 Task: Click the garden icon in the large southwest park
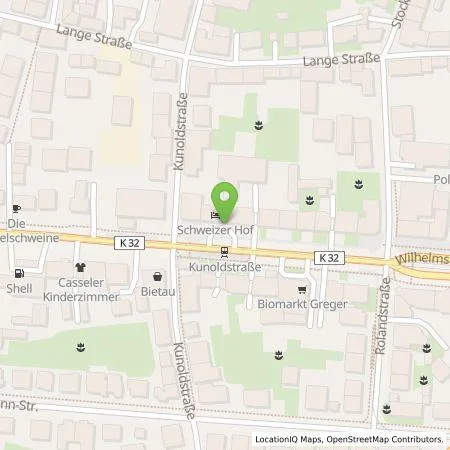tap(80, 348)
